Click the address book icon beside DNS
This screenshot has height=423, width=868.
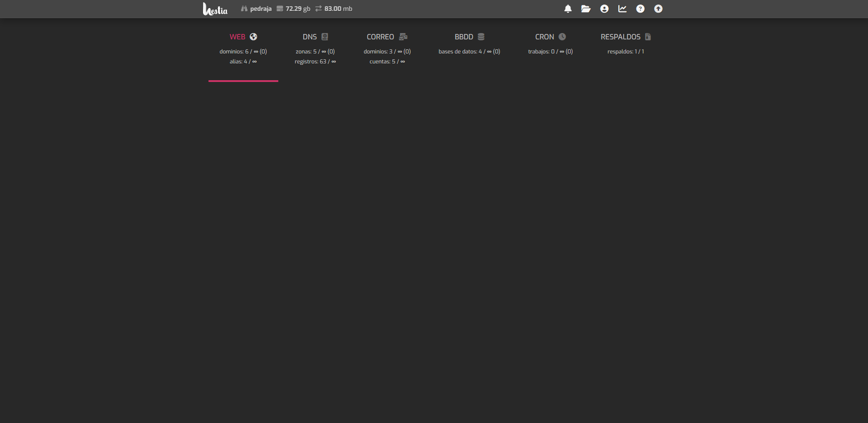pos(325,37)
